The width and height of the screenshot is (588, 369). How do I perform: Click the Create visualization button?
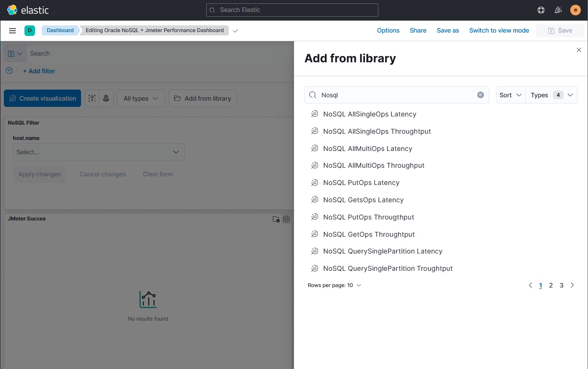point(43,98)
